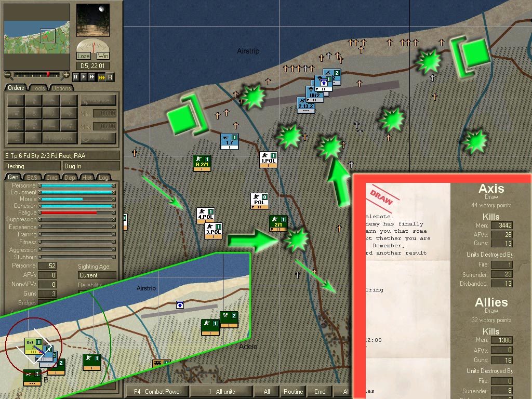Switch to the Tools tab
532x399 pixels.
click(38, 88)
